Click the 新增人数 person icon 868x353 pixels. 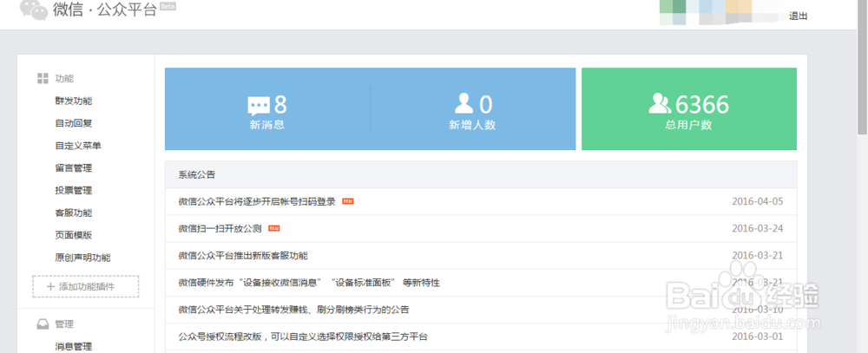point(464,103)
